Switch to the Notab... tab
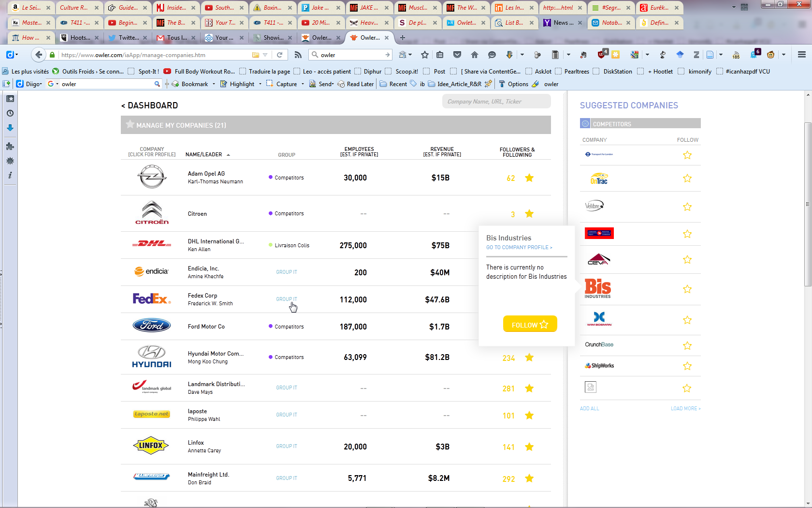 [x=611, y=22]
